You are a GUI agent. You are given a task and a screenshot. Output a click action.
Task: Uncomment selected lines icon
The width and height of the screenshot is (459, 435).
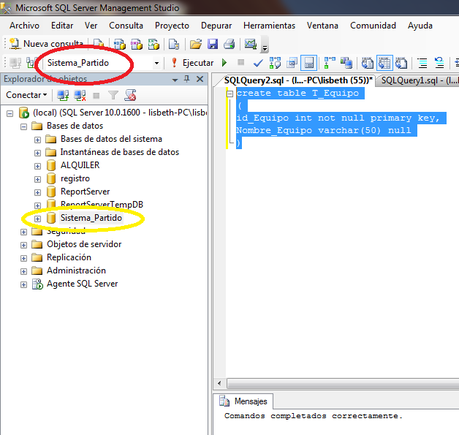[x=439, y=63]
